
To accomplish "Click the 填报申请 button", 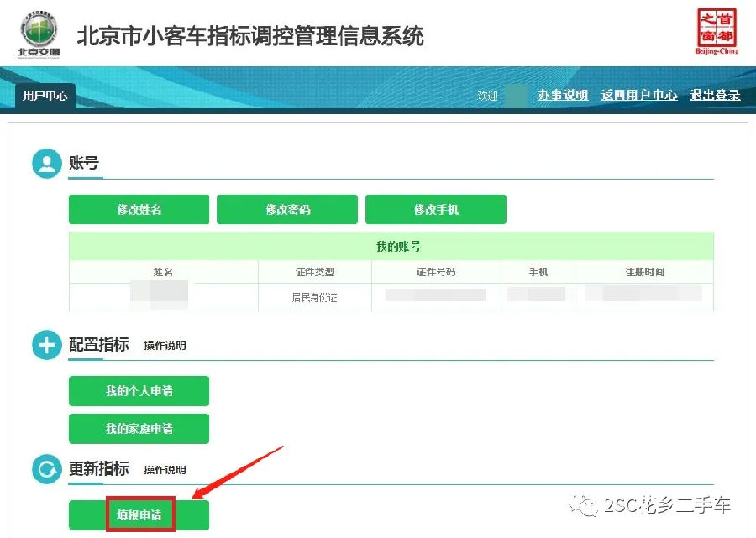I will click(x=139, y=514).
